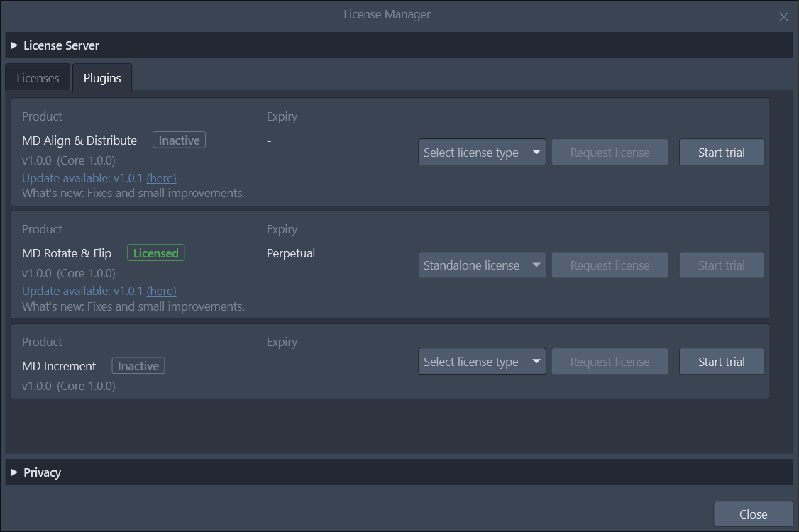
Task: Open license type dropdown for MD Align & Distribute
Action: click(x=482, y=153)
